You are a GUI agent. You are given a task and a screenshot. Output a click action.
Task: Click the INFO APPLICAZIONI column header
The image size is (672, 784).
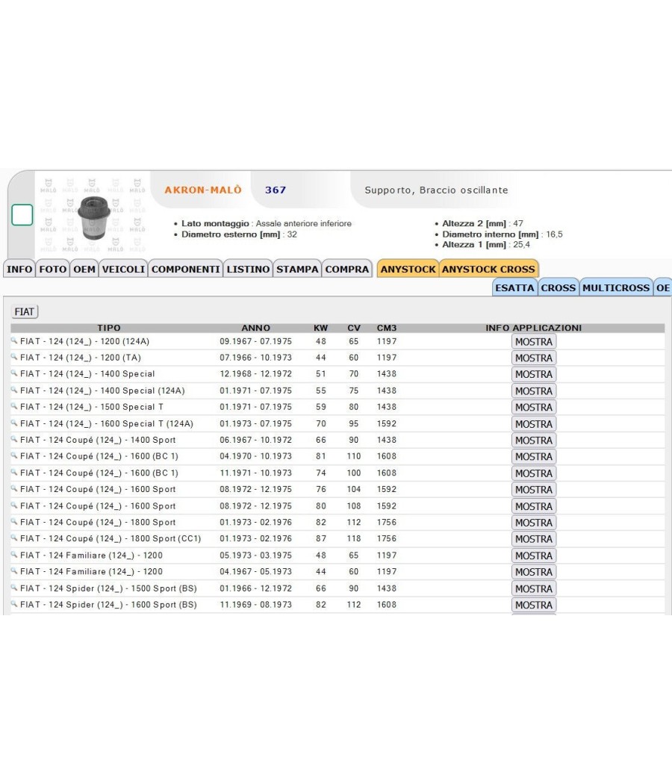534,328
